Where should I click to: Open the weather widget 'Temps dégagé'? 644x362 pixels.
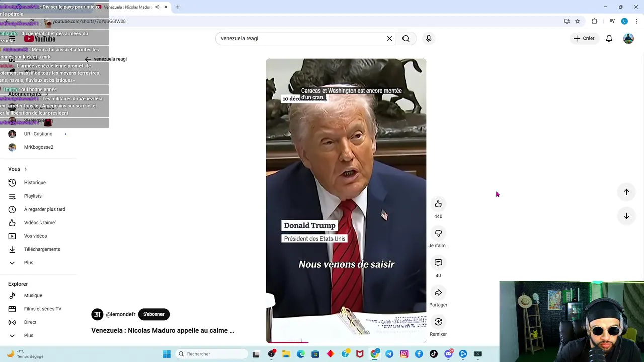coord(24,354)
